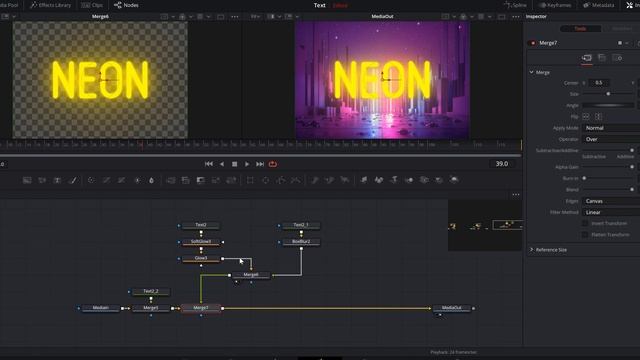Add a Channel Booleans node from the toolbar
The height and width of the screenshot is (360, 640).
click(x=185, y=180)
